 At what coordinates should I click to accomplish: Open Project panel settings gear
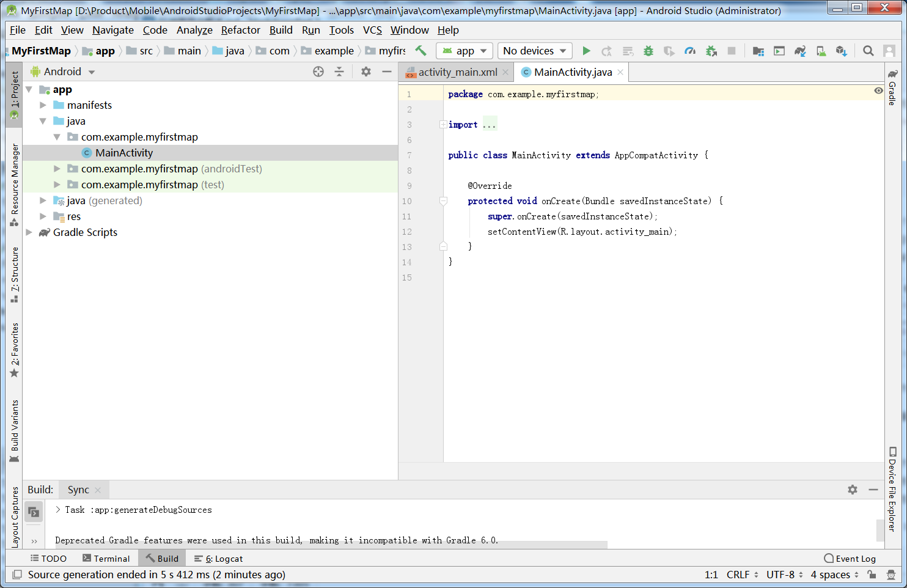pyautogui.click(x=366, y=72)
